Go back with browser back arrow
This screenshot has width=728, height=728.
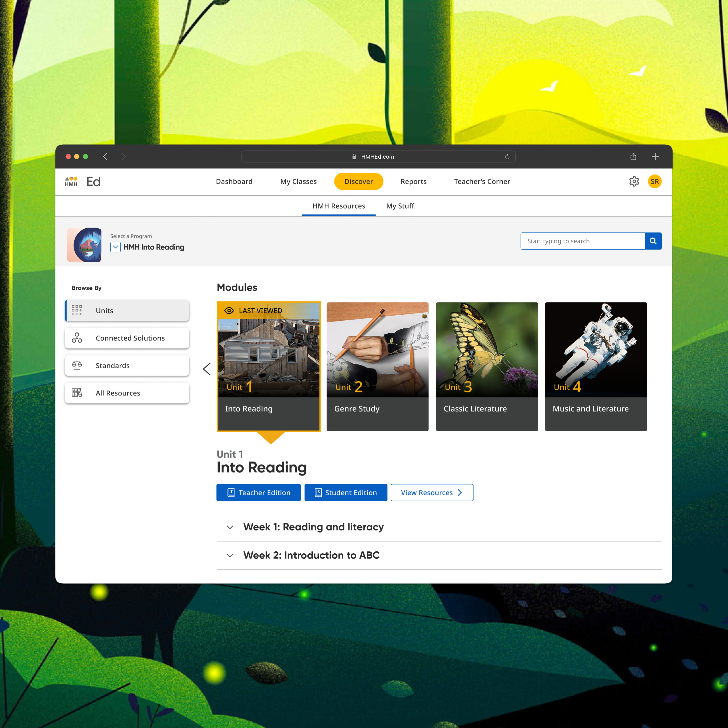pos(105,156)
